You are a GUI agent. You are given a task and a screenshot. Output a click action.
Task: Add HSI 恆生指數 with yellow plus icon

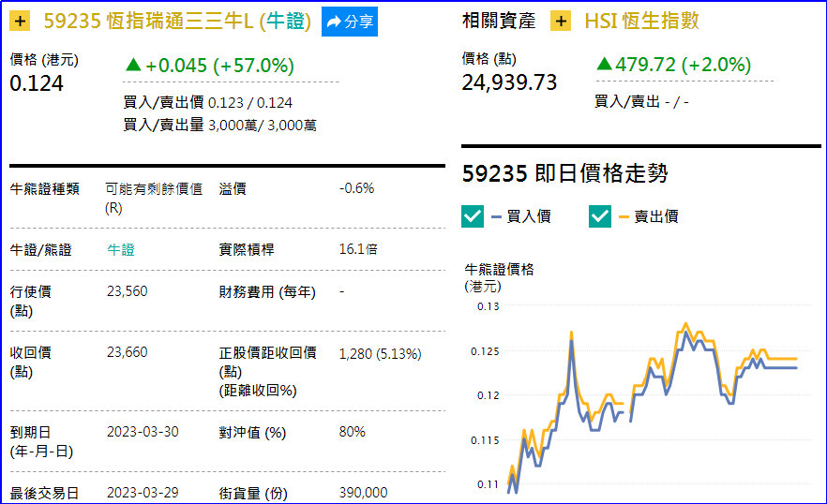coord(561,22)
